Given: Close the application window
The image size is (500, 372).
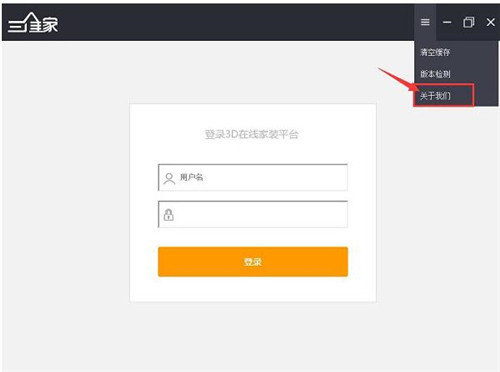Looking at the screenshot, I should tap(490, 22).
